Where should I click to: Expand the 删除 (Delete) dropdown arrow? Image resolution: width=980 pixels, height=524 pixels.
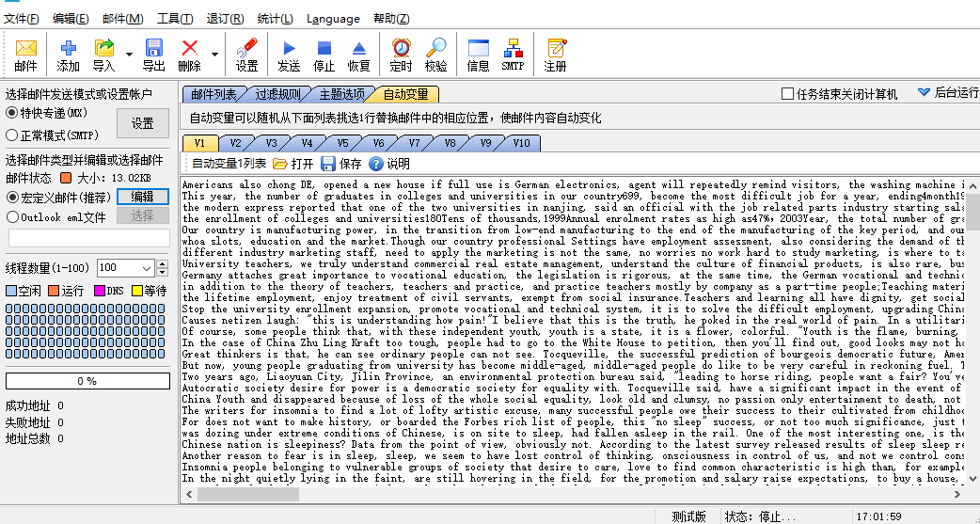coord(213,55)
